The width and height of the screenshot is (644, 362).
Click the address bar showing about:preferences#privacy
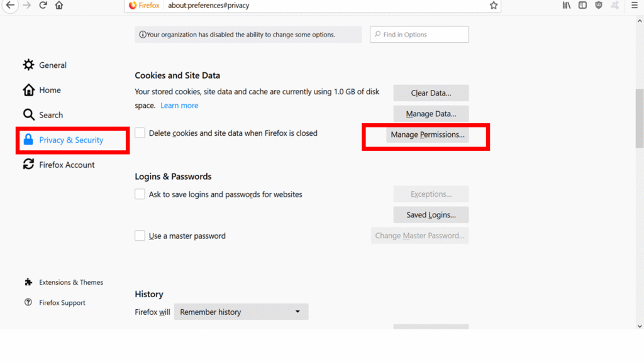314,6
